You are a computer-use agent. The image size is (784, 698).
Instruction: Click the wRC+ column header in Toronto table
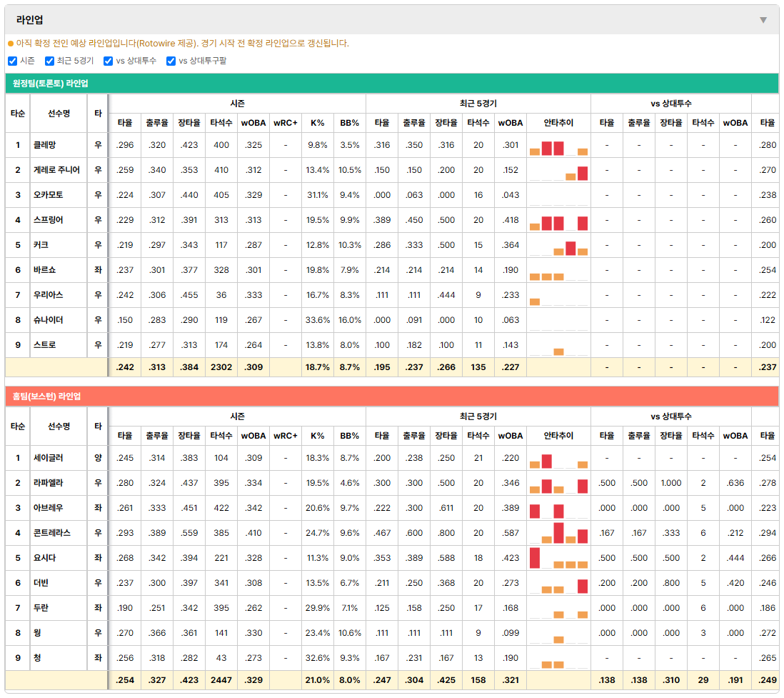pyautogui.click(x=285, y=123)
